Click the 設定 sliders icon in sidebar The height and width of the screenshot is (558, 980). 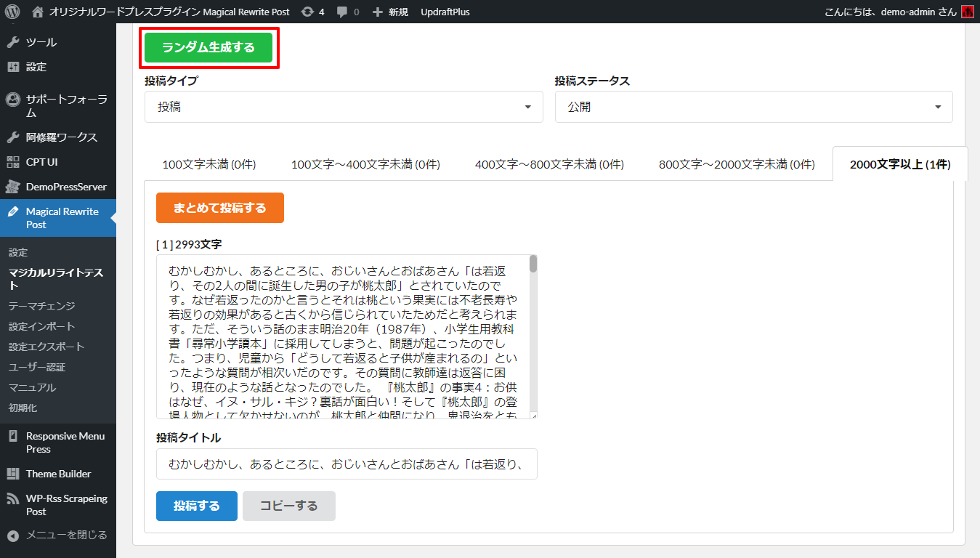pyautogui.click(x=13, y=67)
